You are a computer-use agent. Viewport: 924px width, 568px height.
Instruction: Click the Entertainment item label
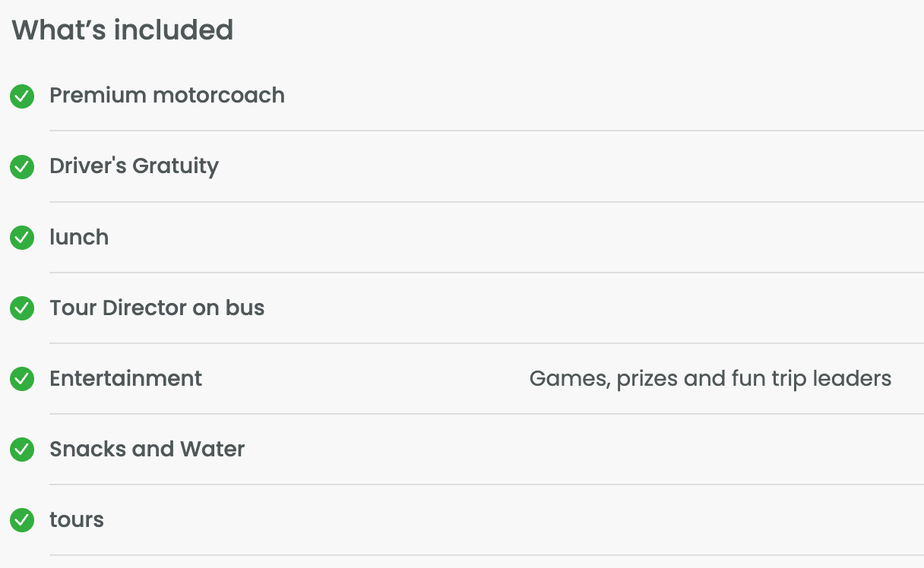point(126,378)
